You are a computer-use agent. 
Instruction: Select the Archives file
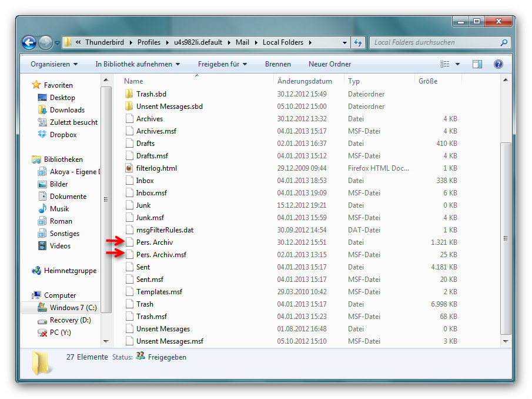pyautogui.click(x=149, y=119)
